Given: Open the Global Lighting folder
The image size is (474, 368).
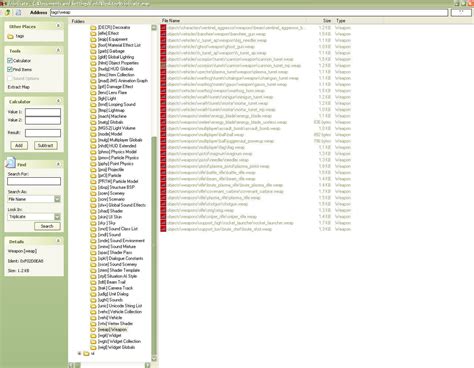Looking at the screenshot, I should click(112, 57).
